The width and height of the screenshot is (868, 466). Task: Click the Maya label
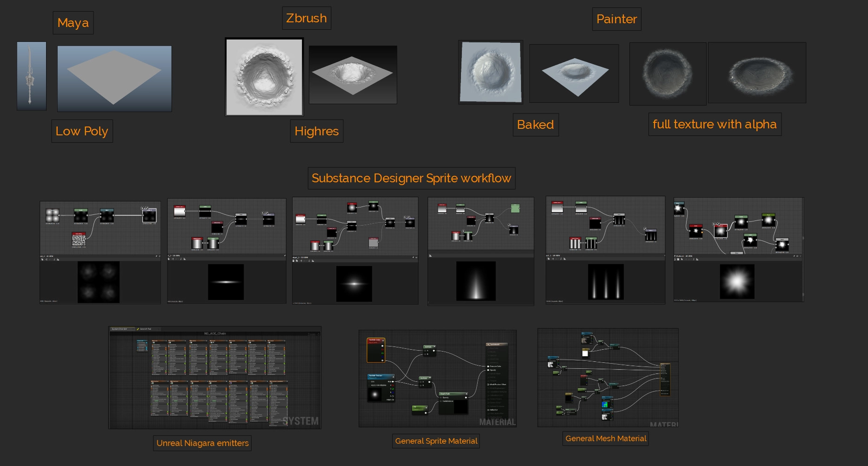click(x=73, y=23)
